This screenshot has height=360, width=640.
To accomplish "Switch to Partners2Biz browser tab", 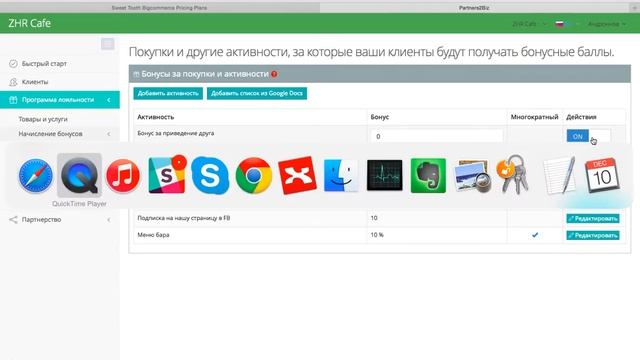I will 474,7.
